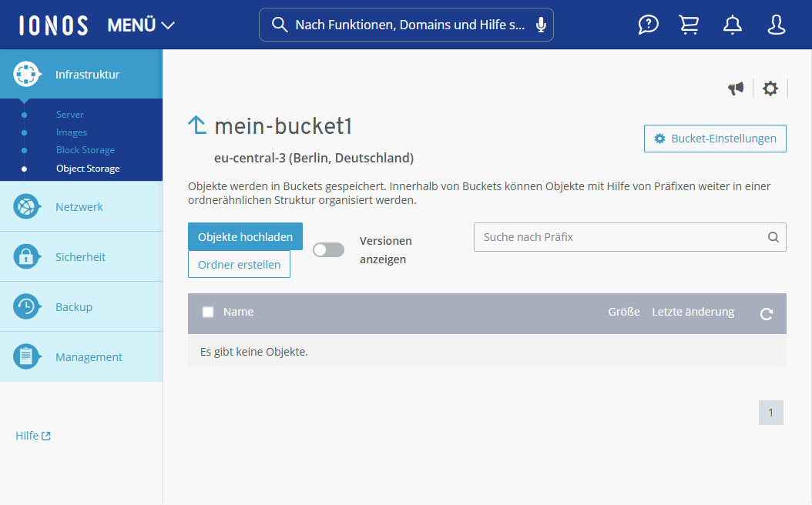Select Block Storage in the sidebar

coord(85,149)
